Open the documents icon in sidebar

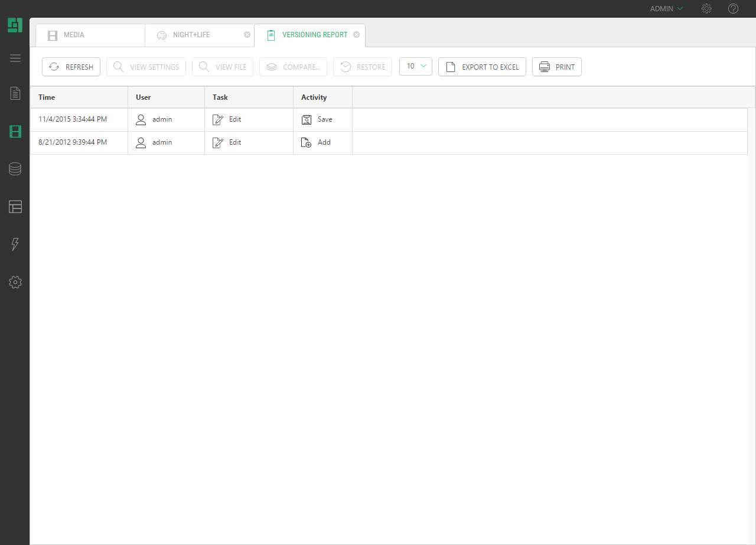click(15, 93)
